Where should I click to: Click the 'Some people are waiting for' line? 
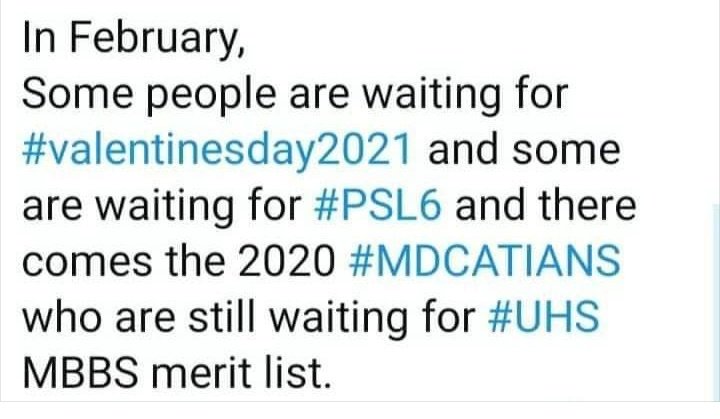295,95
